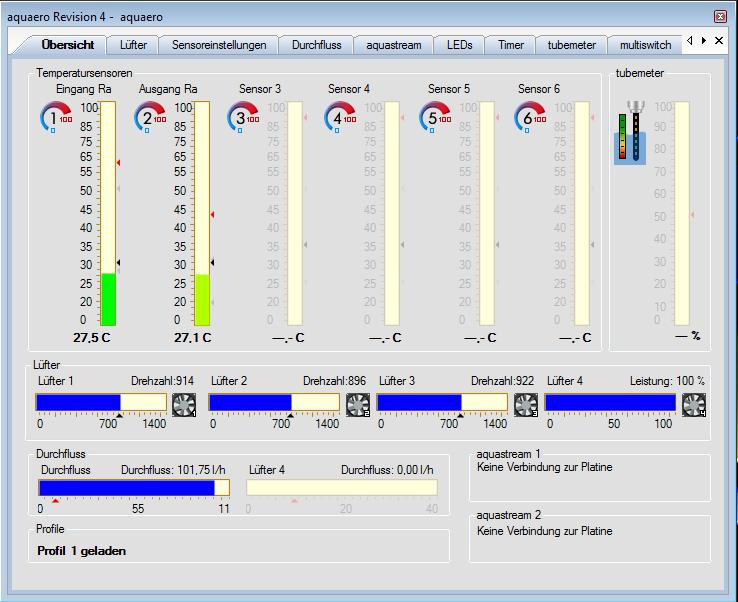Click the Sensor 4 gauge icon
The image size is (738, 602).
pos(340,118)
